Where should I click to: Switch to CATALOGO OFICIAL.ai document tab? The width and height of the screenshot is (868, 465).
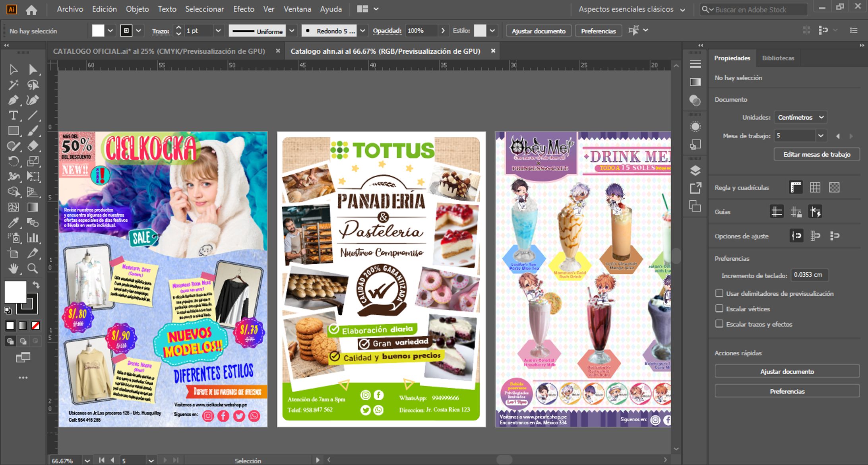(x=159, y=51)
